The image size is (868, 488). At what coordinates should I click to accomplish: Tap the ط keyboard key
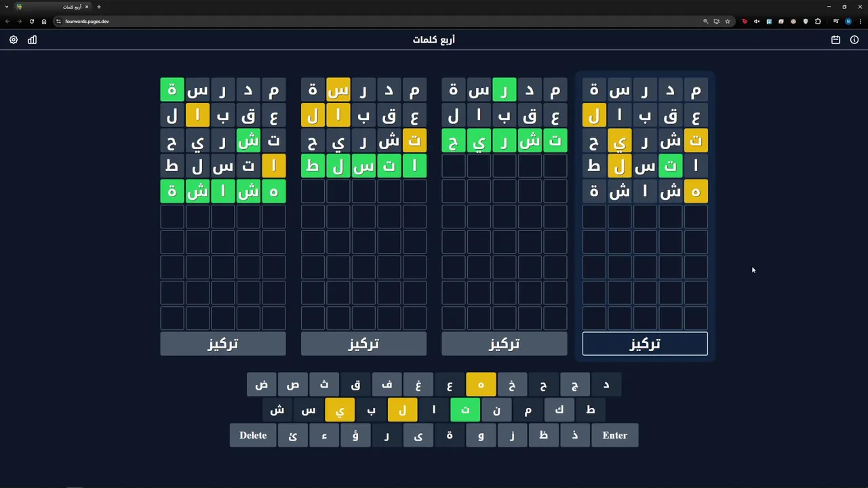591,410
